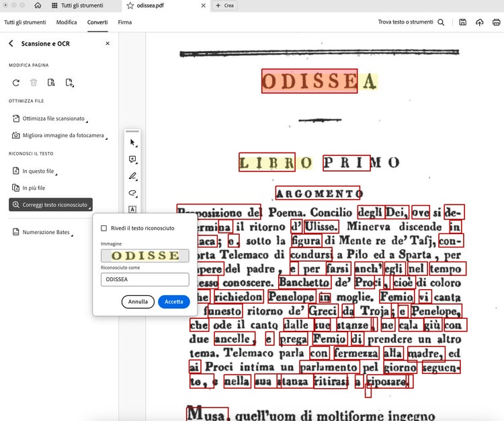Go back from Scansione e OCR panel
Screen dimensions: 504x421
pyautogui.click(x=11, y=44)
